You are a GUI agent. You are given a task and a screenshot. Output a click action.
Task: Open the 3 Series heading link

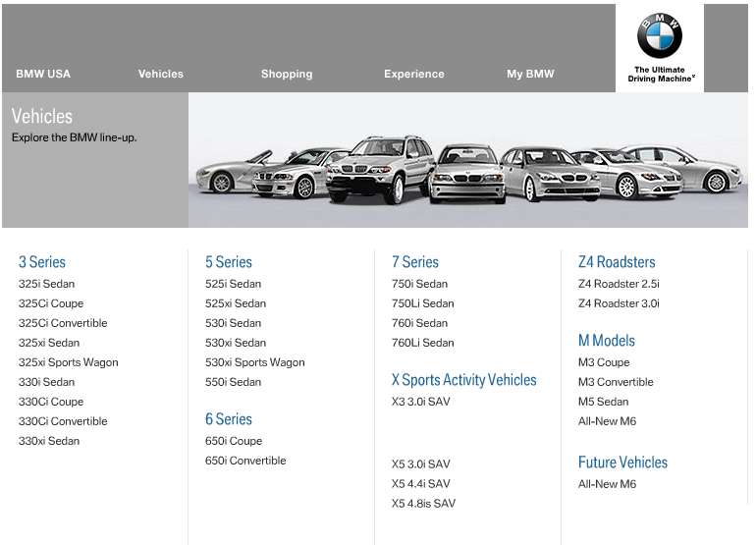[x=42, y=262]
